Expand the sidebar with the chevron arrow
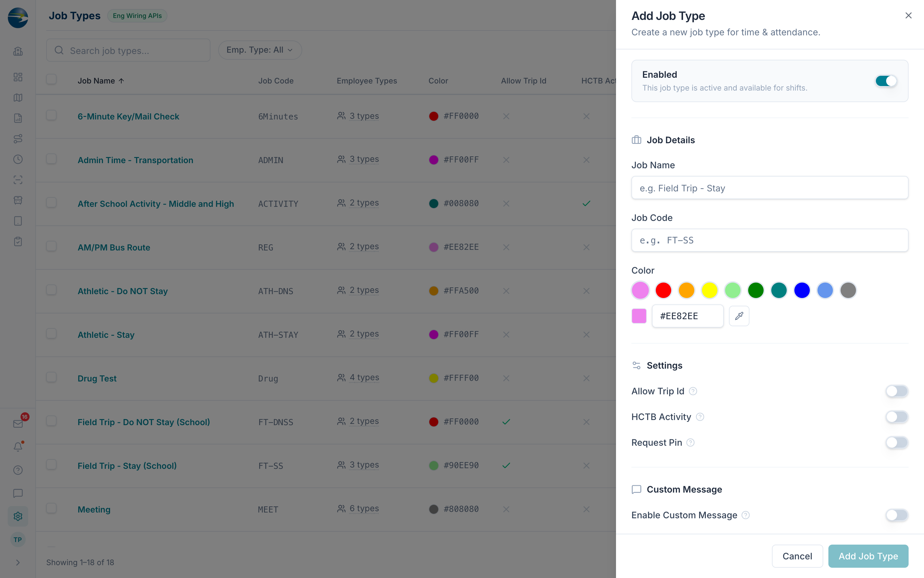The image size is (924, 578). 18,562
